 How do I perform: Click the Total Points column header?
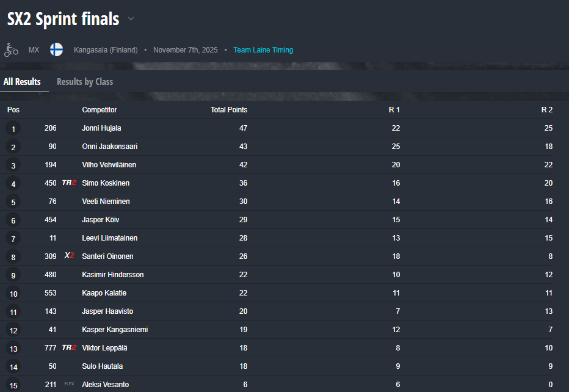pos(229,110)
